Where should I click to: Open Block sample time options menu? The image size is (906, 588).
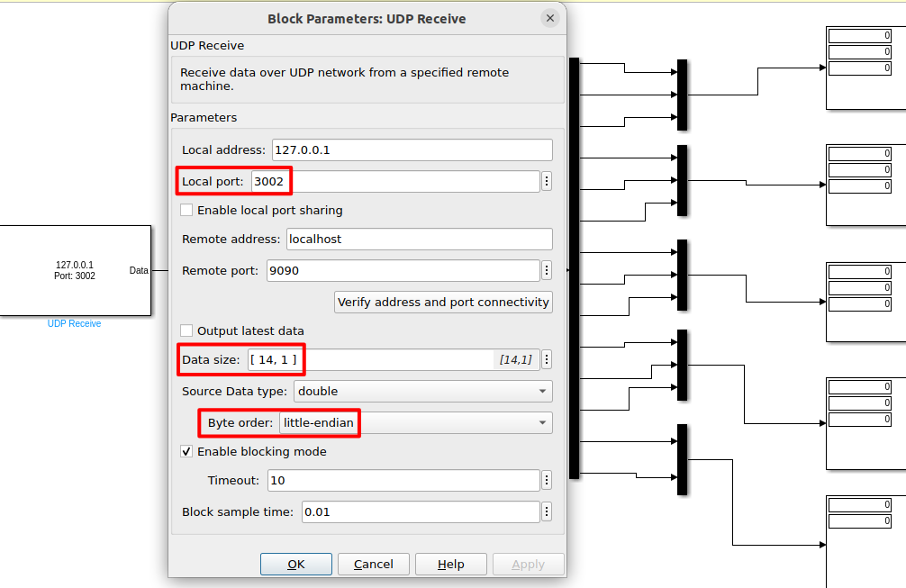(547, 511)
